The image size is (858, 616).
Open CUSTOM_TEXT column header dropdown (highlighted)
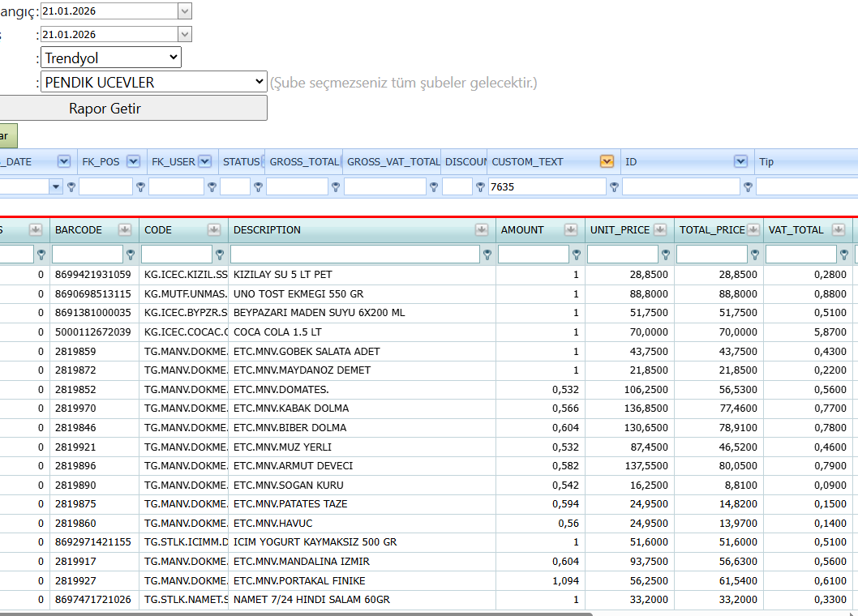(x=607, y=161)
